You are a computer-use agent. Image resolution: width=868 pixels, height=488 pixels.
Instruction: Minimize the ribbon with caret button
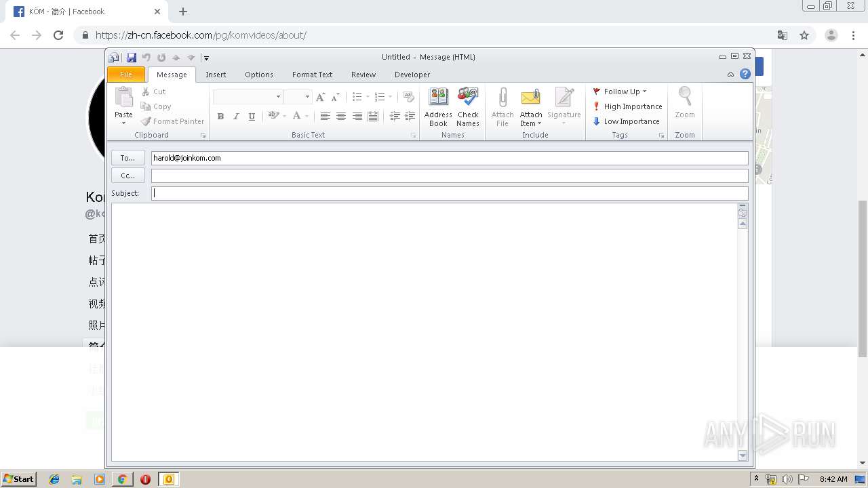click(x=730, y=75)
